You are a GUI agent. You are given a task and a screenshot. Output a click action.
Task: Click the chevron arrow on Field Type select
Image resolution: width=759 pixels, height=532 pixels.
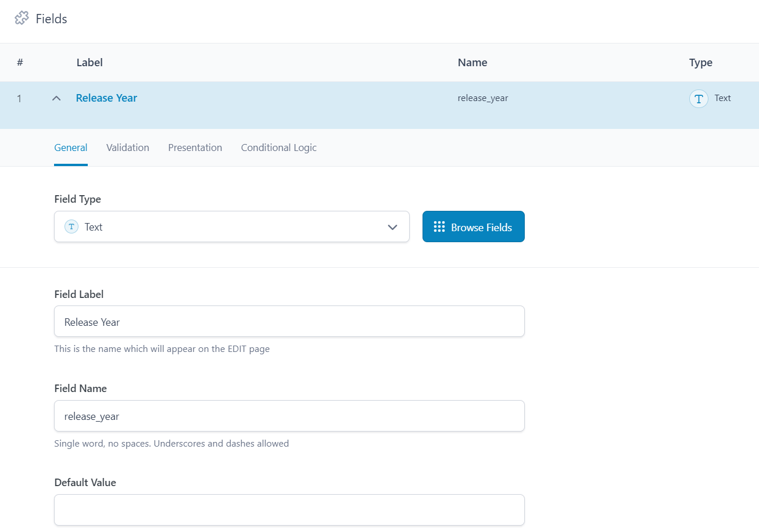pyautogui.click(x=392, y=227)
